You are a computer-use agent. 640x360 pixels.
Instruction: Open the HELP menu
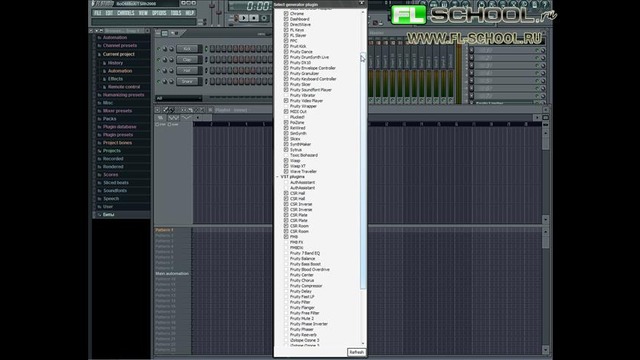pyautogui.click(x=190, y=13)
